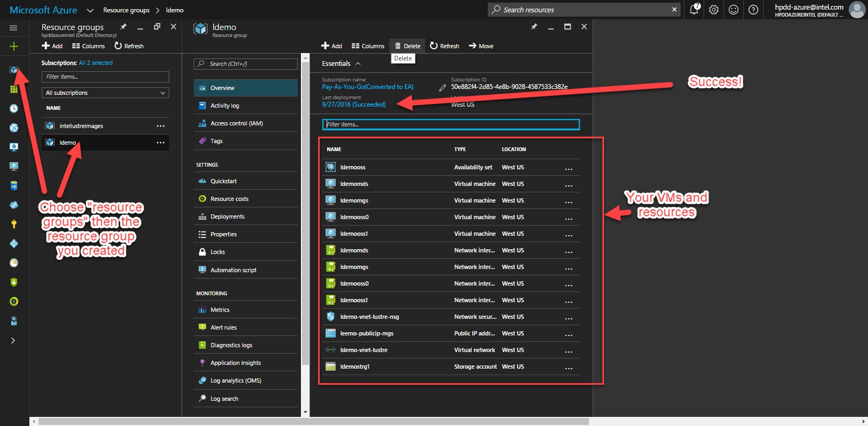868x426 pixels.
Task: Click the ldemo menu vertical scrollbar
Action: pos(305,214)
